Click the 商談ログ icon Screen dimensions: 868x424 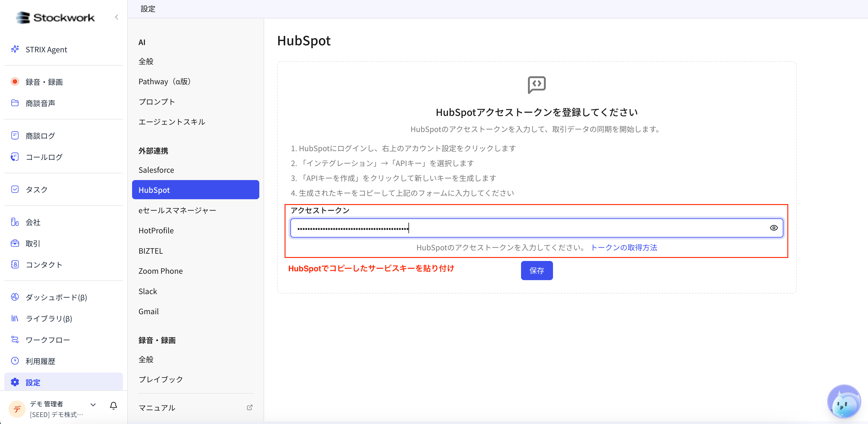click(15, 135)
